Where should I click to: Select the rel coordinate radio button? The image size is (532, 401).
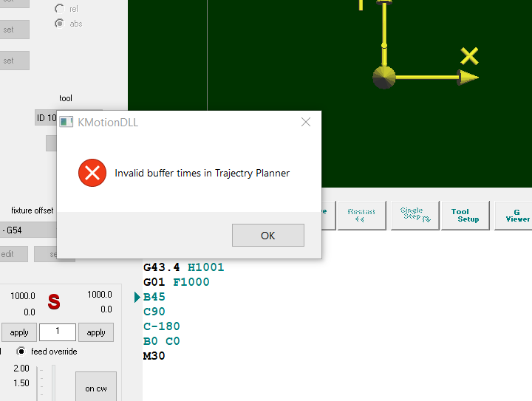pos(59,9)
